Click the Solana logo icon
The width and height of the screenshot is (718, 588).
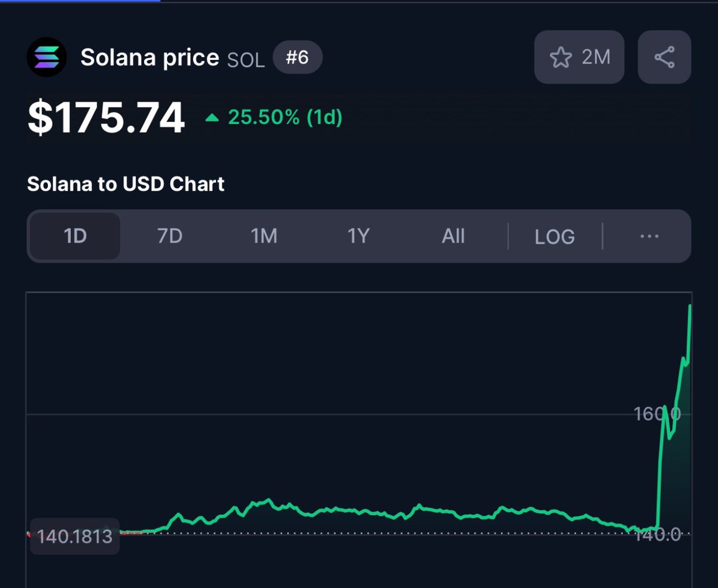point(47,57)
